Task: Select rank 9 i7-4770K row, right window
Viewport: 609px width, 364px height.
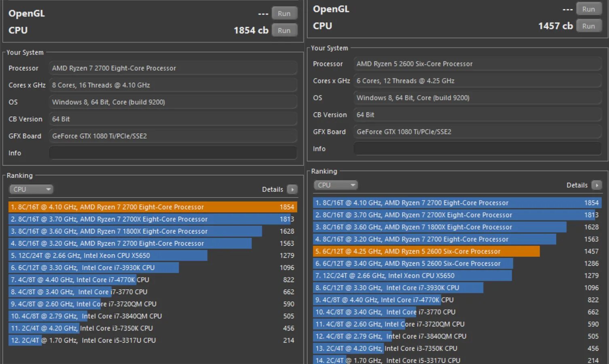Action: tap(457, 300)
